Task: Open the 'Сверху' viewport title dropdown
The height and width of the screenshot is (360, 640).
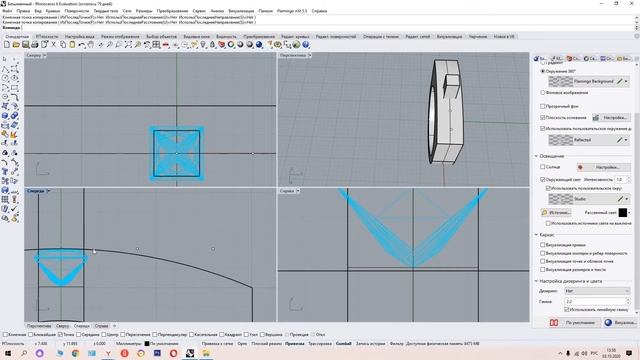Action: pos(44,56)
